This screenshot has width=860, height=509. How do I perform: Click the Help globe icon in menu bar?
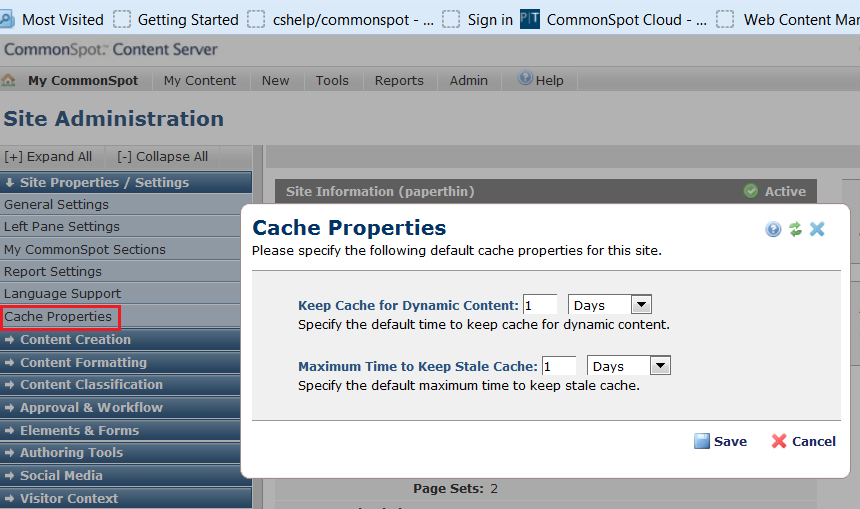pyautogui.click(x=525, y=78)
